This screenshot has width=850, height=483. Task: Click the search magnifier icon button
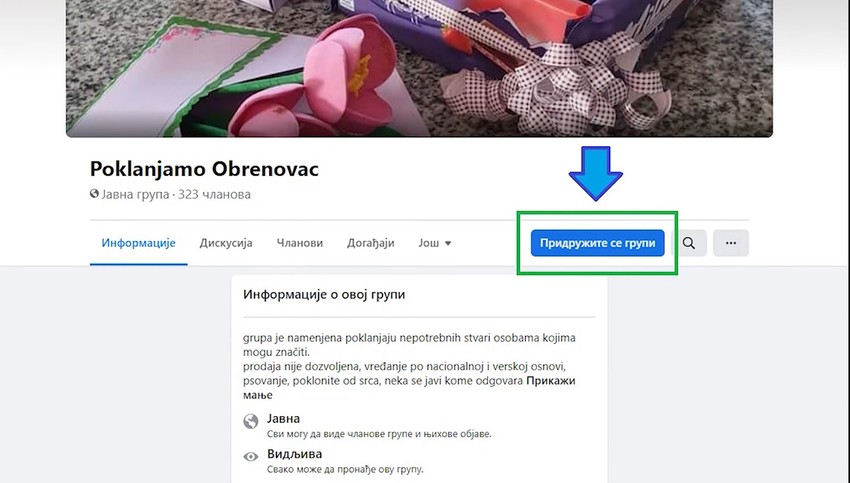coord(689,243)
